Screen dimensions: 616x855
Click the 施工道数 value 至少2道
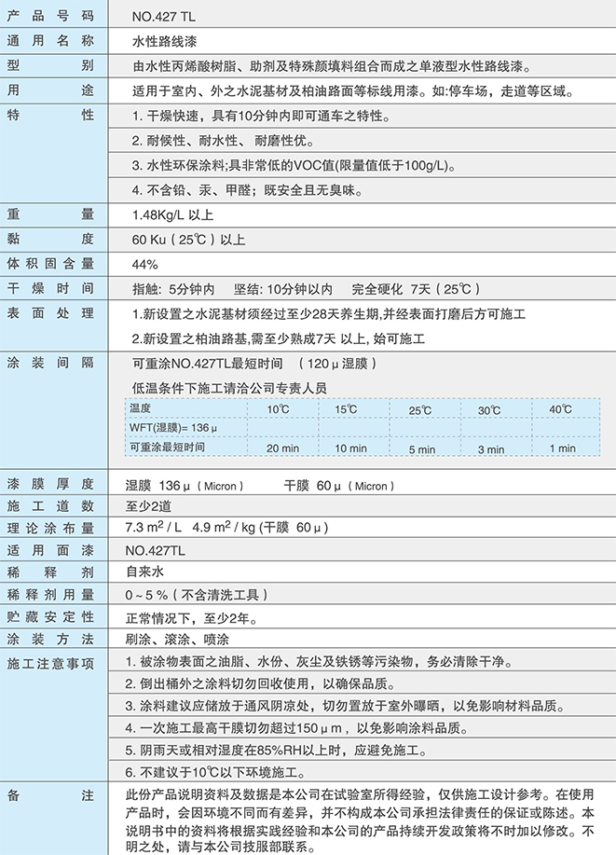click(x=150, y=505)
